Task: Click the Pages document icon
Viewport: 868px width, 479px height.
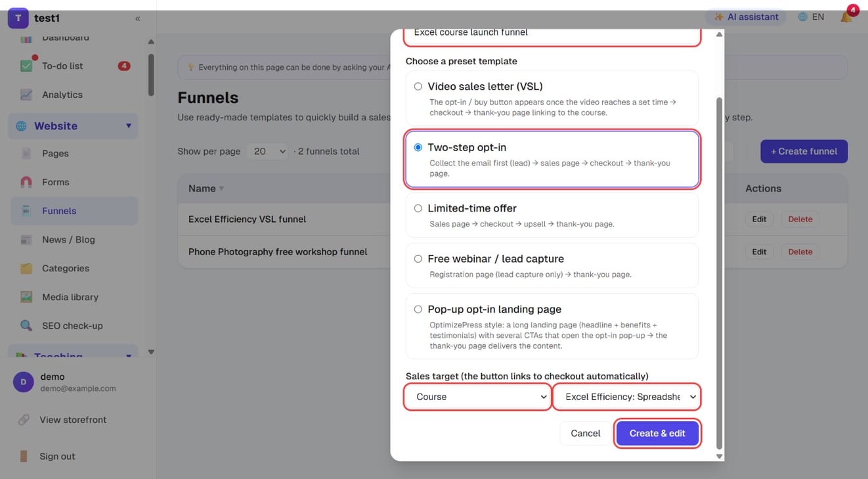Action: click(26, 153)
